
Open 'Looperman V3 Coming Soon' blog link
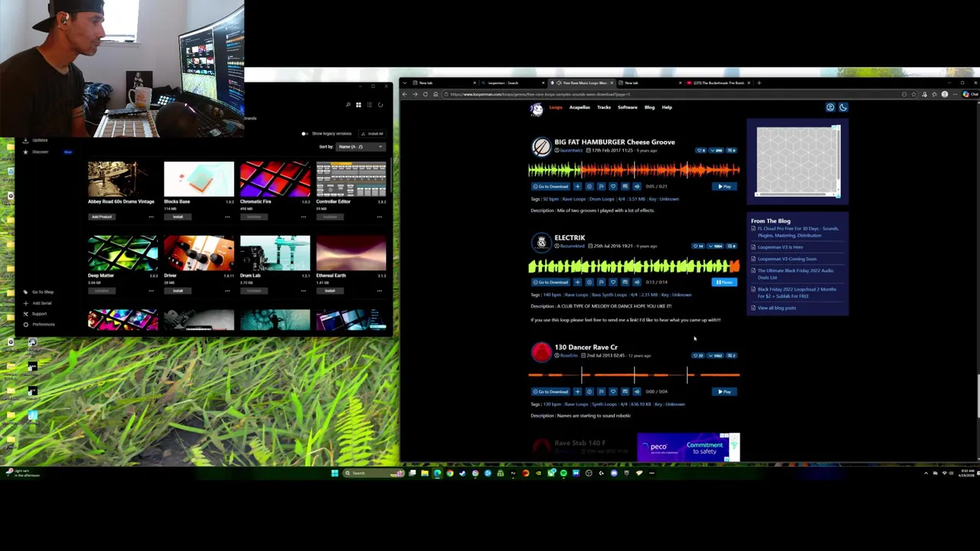pyautogui.click(x=787, y=259)
